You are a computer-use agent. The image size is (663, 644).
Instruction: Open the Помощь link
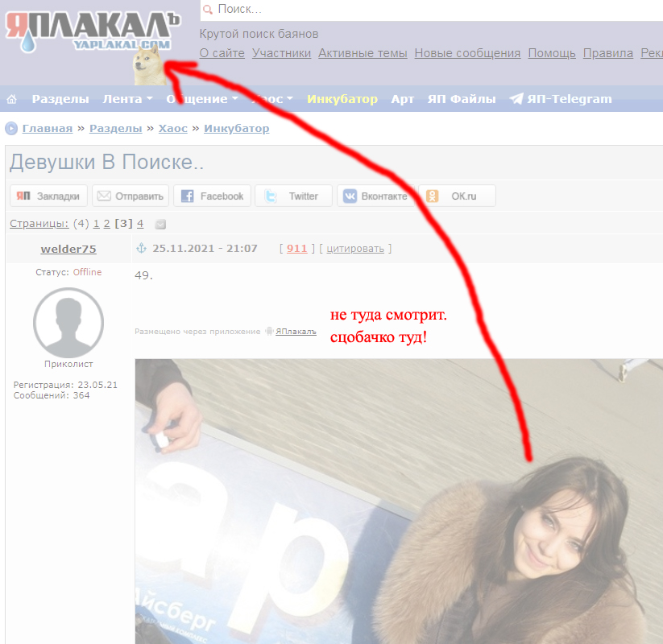[x=552, y=53]
